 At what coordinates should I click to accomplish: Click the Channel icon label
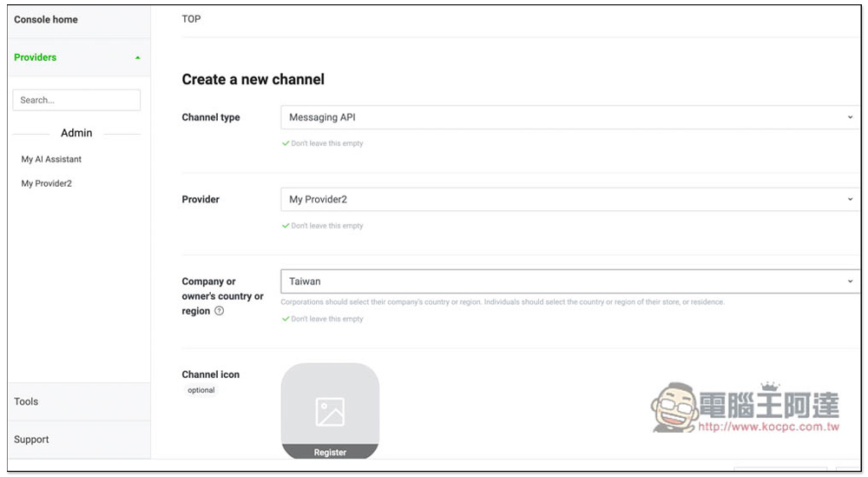(x=211, y=374)
